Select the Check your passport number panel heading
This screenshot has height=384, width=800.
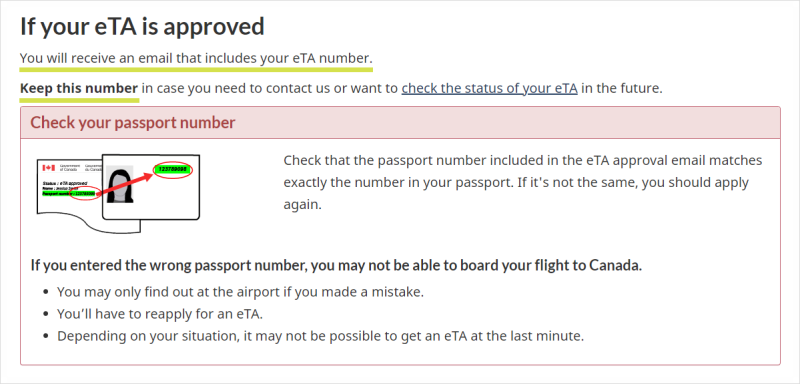click(133, 123)
